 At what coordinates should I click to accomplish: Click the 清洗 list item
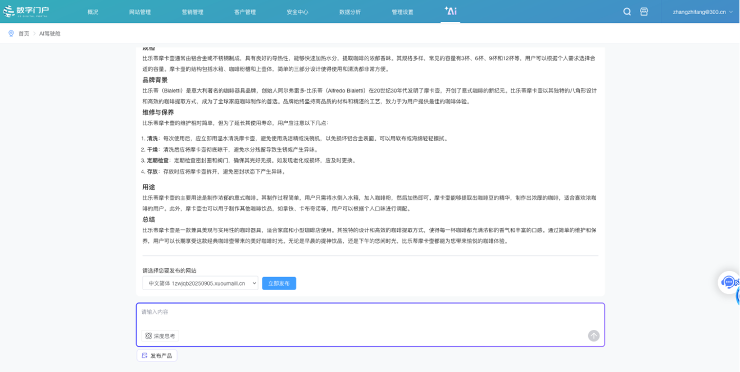click(294, 139)
